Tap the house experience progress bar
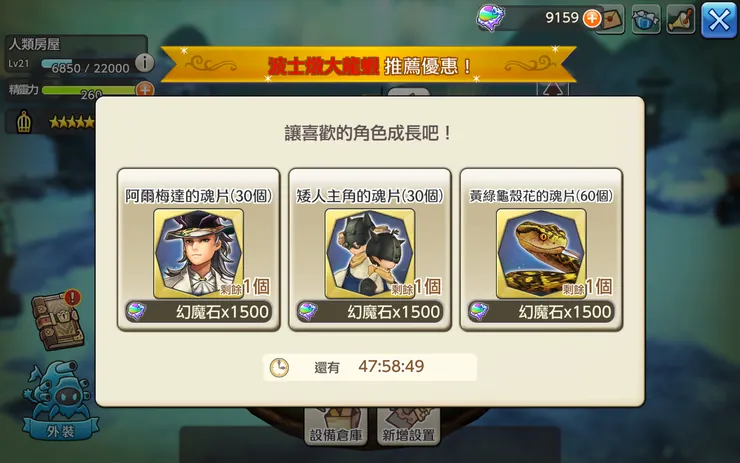This screenshot has width=740, height=463. click(x=87, y=66)
